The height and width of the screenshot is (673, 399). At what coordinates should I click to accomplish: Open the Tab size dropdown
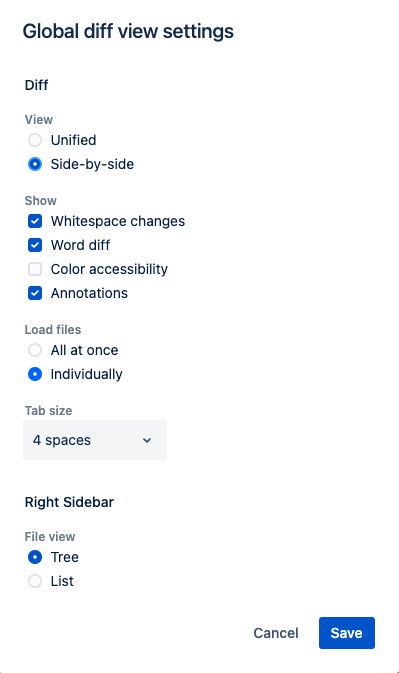95,440
